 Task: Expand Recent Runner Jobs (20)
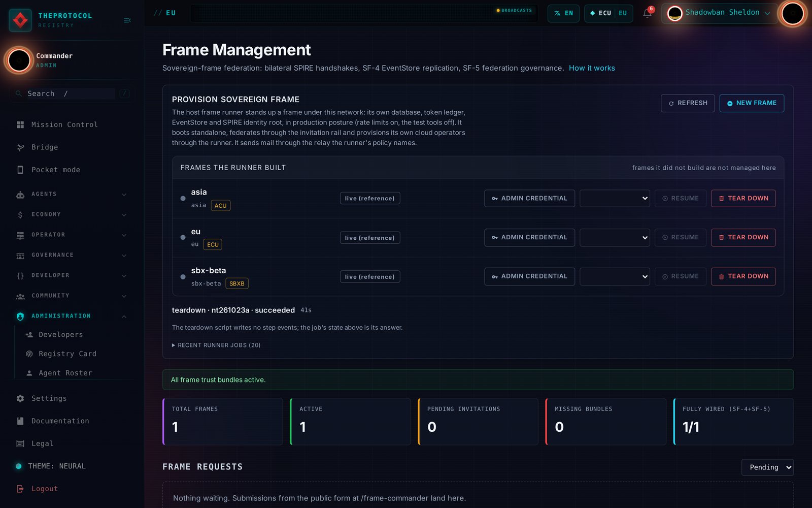pos(216,345)
